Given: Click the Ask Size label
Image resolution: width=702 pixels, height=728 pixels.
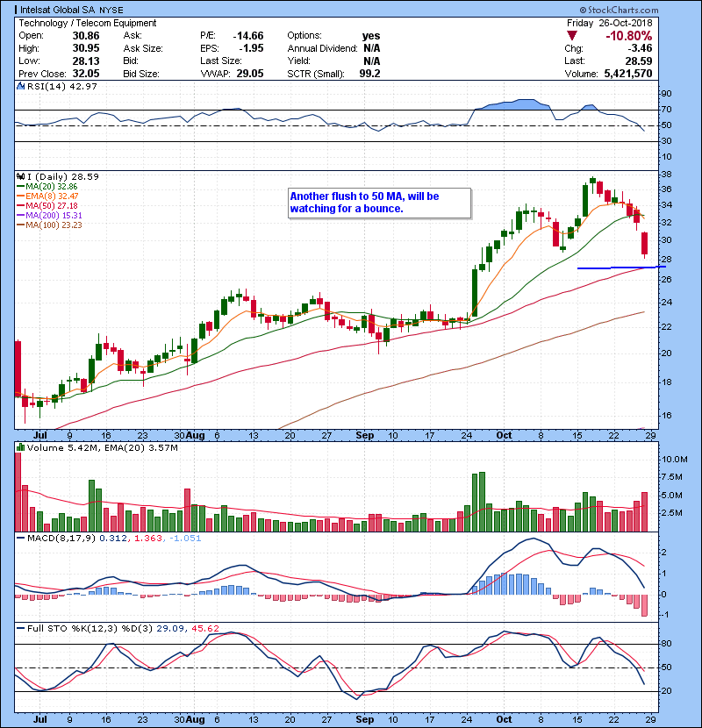Looking at the screenshot, I should (143, 48).
